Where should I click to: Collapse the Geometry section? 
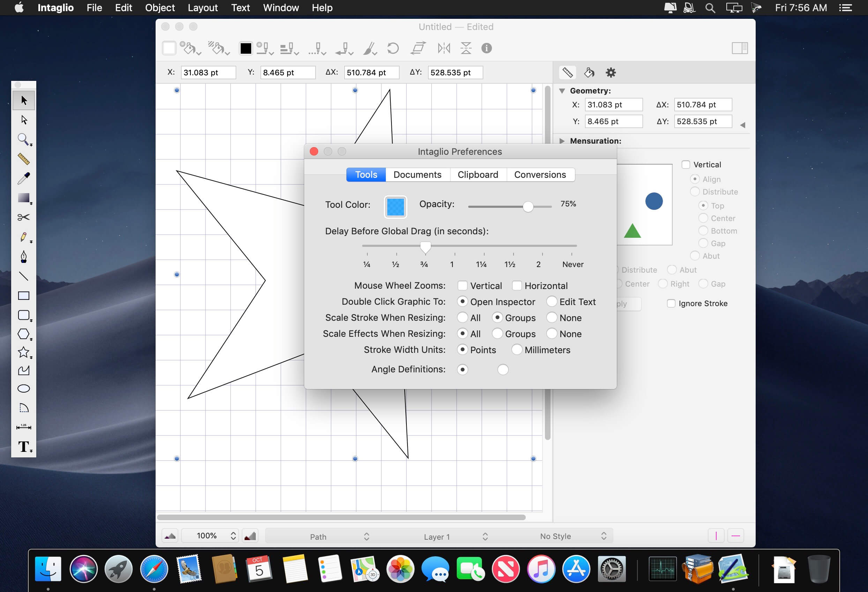pyautogui.click(x=562, y=91)
